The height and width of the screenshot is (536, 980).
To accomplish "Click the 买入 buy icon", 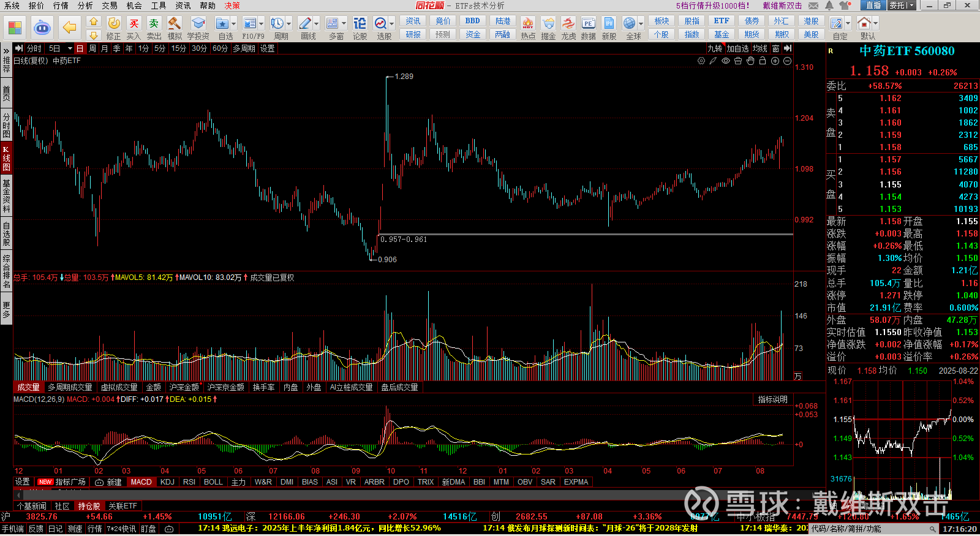I will pyautogui.click(x=134, y=24).
